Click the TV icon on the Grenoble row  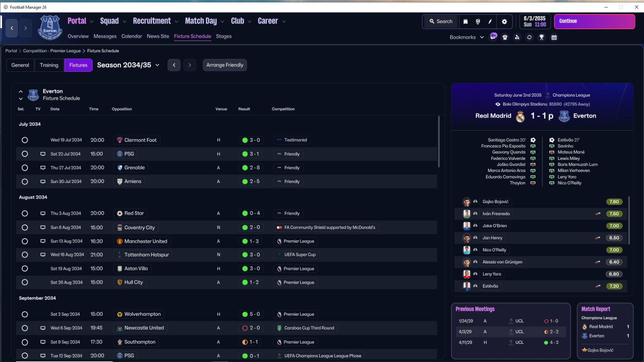[43, 168]
